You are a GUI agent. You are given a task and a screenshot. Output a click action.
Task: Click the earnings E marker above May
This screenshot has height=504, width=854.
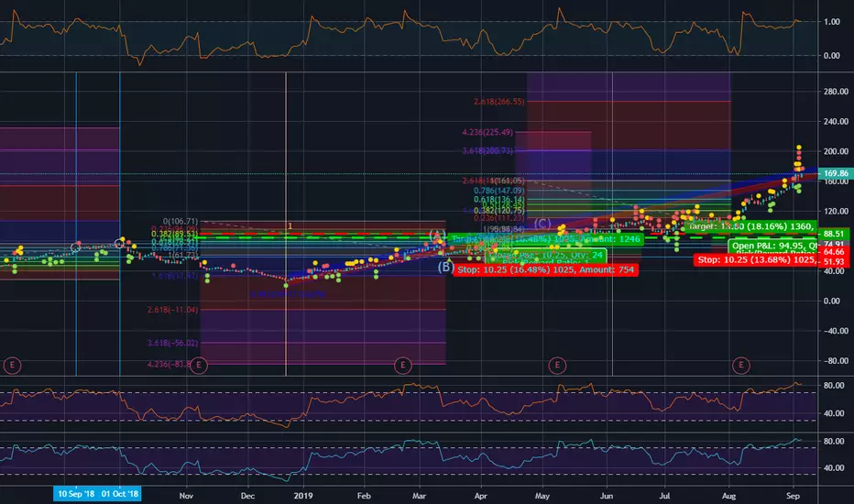tap(556, 365)
